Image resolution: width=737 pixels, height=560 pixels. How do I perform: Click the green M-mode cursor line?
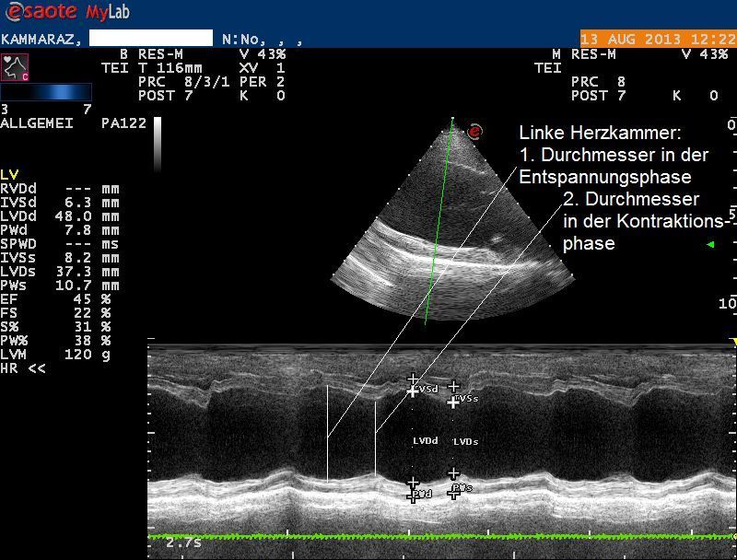tap(438, 221)
